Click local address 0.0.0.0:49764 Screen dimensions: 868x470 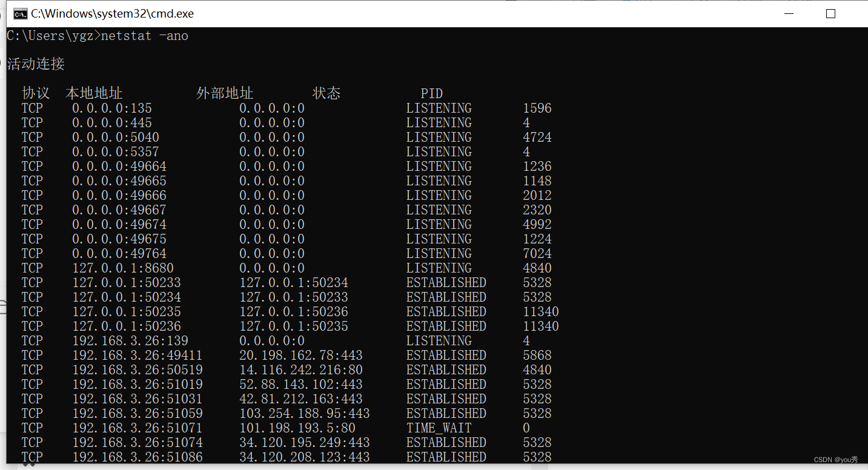119,254
